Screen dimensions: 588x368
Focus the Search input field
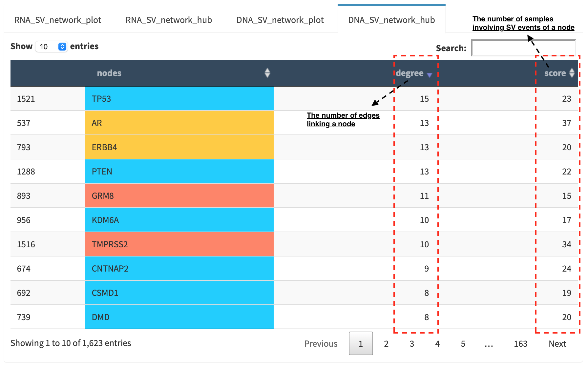click(x=523, y=48)
